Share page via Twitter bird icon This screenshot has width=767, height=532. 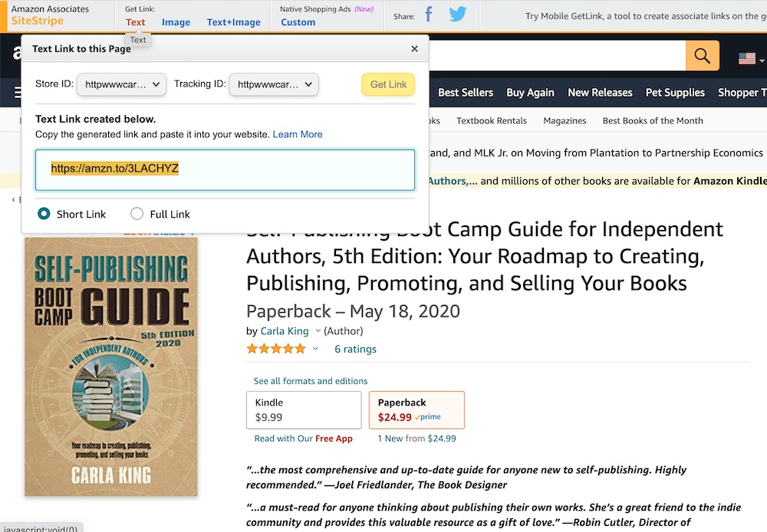coord(458,15)
